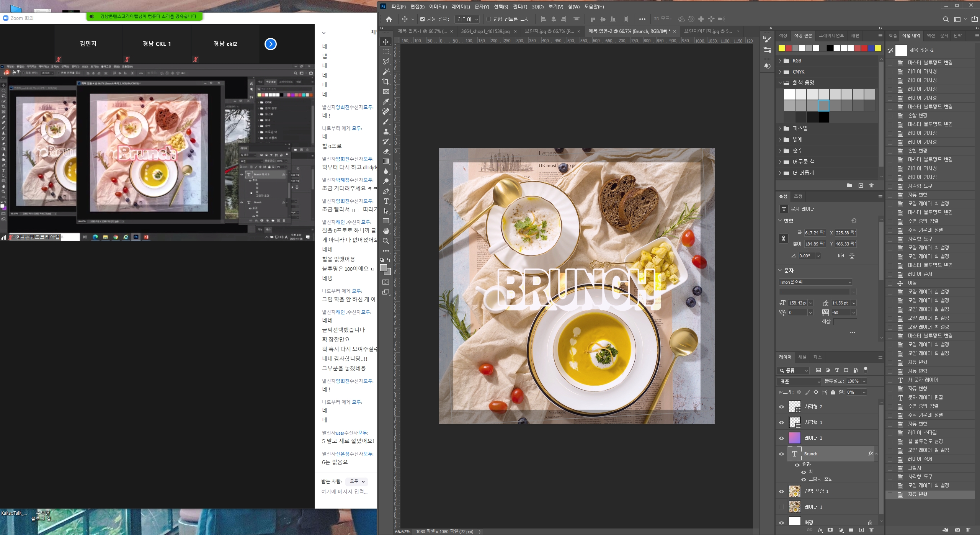Select the Horizontal Type tool
Screen dimensions: 980x535
coord(386,201)
